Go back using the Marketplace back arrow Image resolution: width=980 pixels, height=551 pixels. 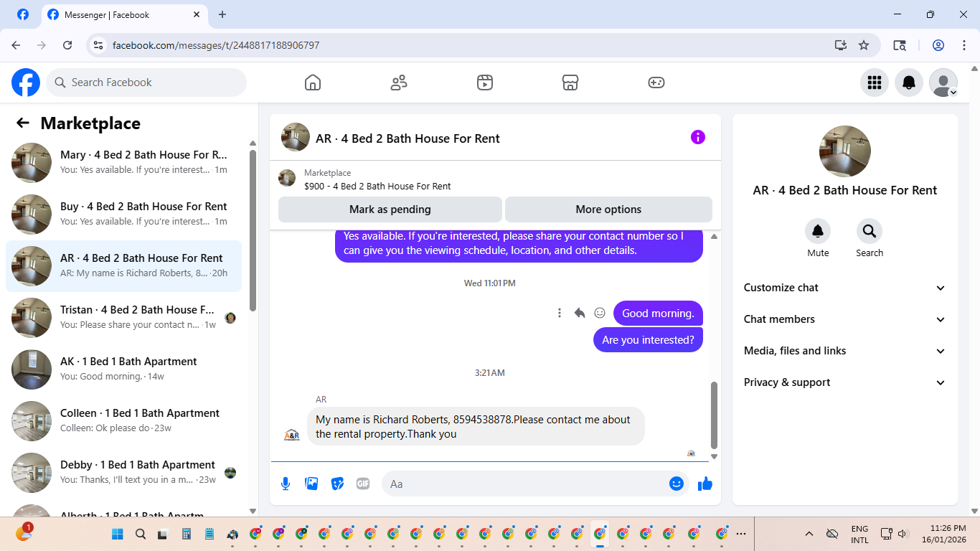click(x=23, y=123)
